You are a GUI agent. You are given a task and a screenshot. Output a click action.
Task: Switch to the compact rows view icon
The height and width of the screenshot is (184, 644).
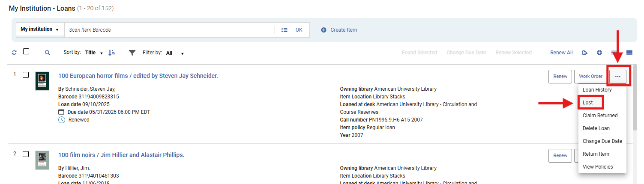(x=629, y=53)
